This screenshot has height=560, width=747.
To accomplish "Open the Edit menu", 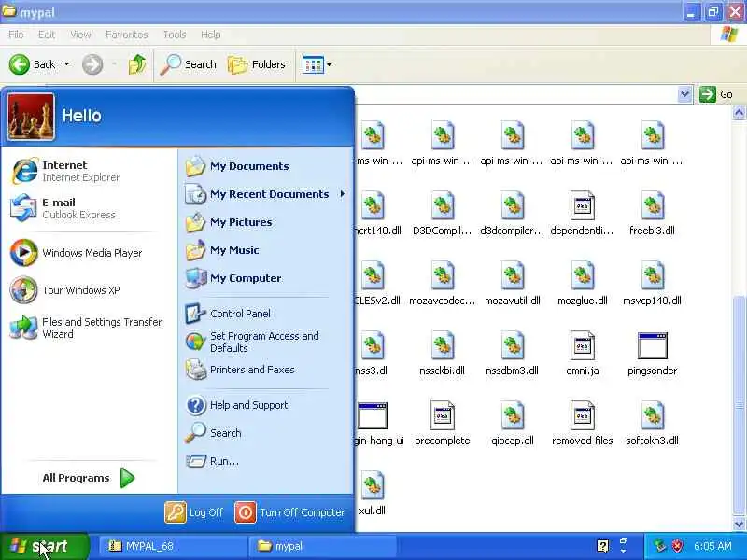I will [46, 35].
